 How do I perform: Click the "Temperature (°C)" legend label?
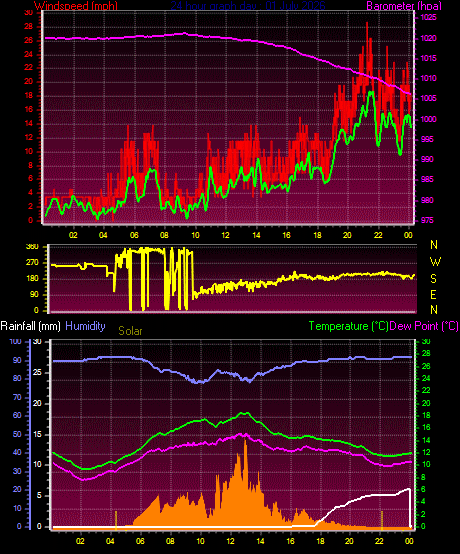coord(349,326)
